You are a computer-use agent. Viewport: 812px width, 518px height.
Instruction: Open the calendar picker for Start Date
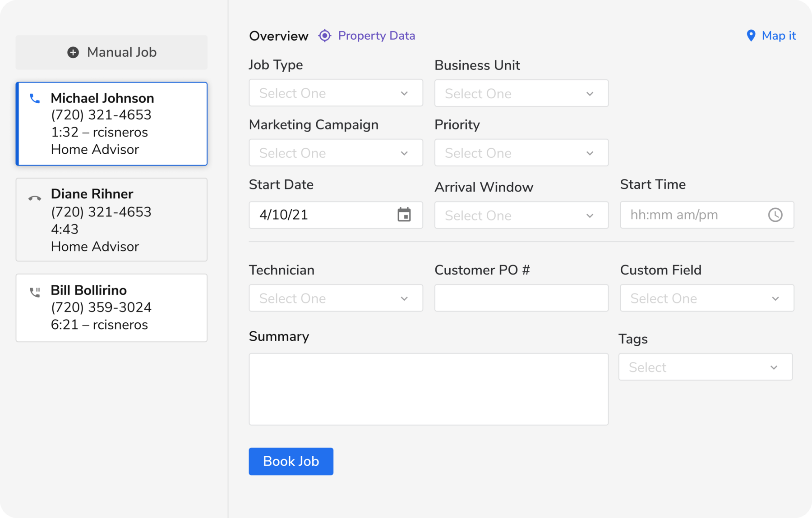pyautogui.click(x=405, y=215)
